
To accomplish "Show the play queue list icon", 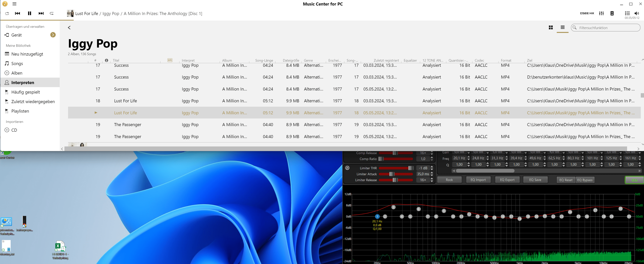I will [627, 13].
